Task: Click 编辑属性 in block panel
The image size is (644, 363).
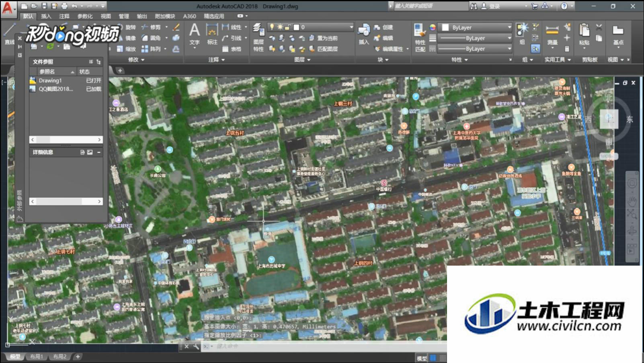Action: click(x=389, y=49)
